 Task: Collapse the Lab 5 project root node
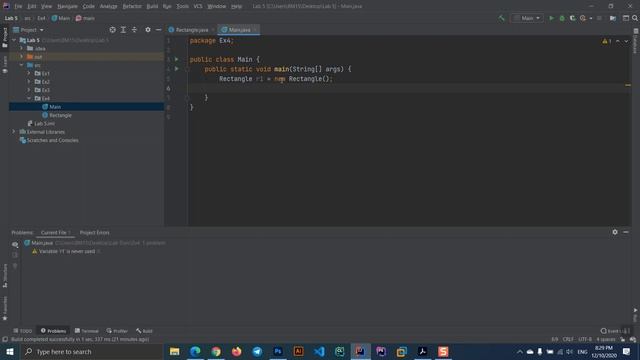[x=14, y=40]
